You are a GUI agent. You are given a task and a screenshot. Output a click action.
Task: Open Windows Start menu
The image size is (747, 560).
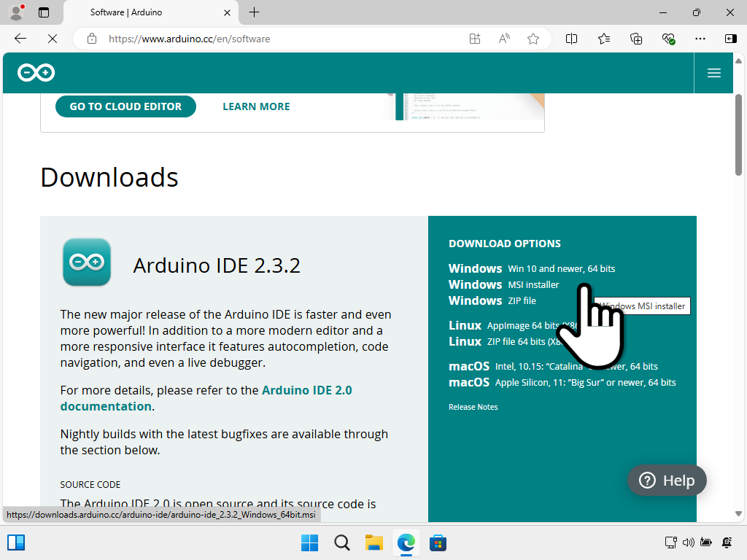click(x=309, y=542)
